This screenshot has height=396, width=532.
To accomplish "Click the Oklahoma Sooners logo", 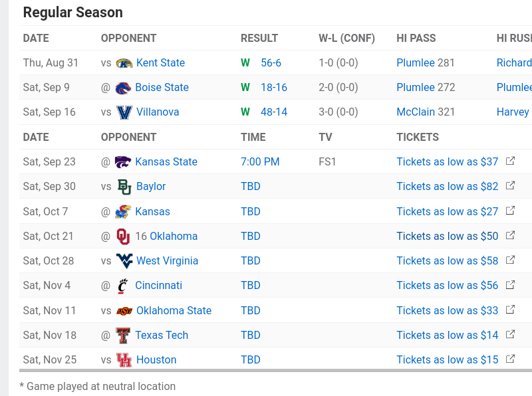I will (123, 237).
